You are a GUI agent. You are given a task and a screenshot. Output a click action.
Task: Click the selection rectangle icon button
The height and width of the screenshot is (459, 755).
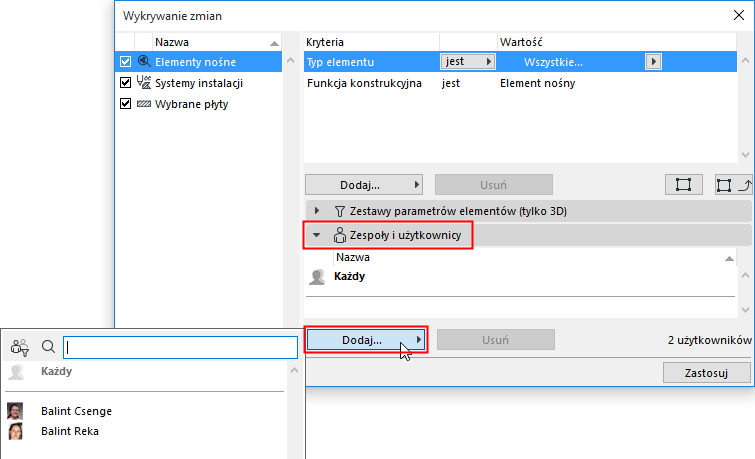coord(684,185)
